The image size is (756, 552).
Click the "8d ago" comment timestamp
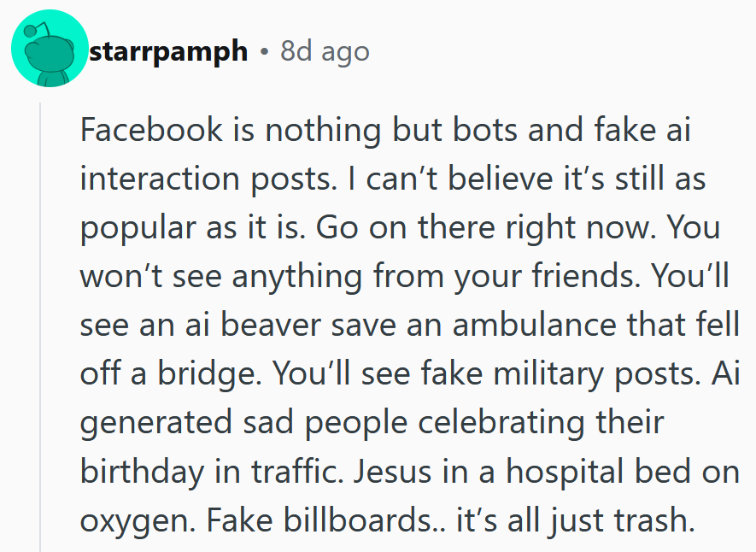(x=325, y=51)
